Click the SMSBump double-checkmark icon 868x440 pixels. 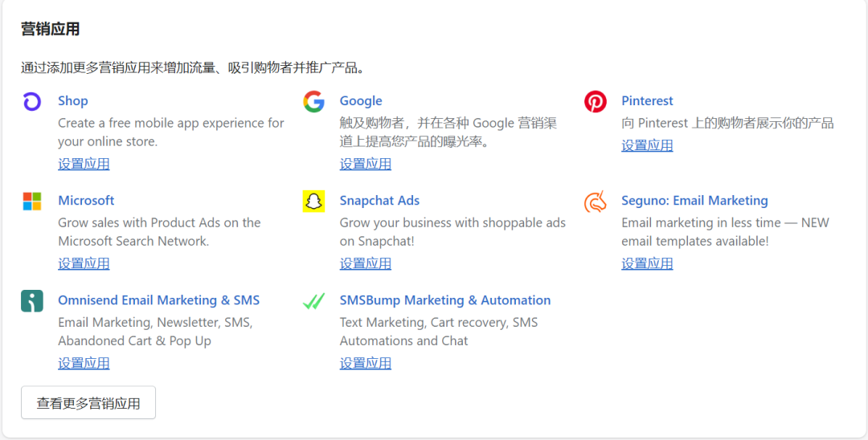tap(313, 301)
